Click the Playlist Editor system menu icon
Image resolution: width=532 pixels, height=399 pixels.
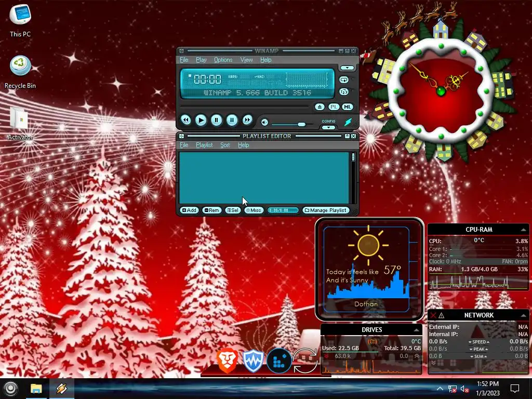click(181, 136)
